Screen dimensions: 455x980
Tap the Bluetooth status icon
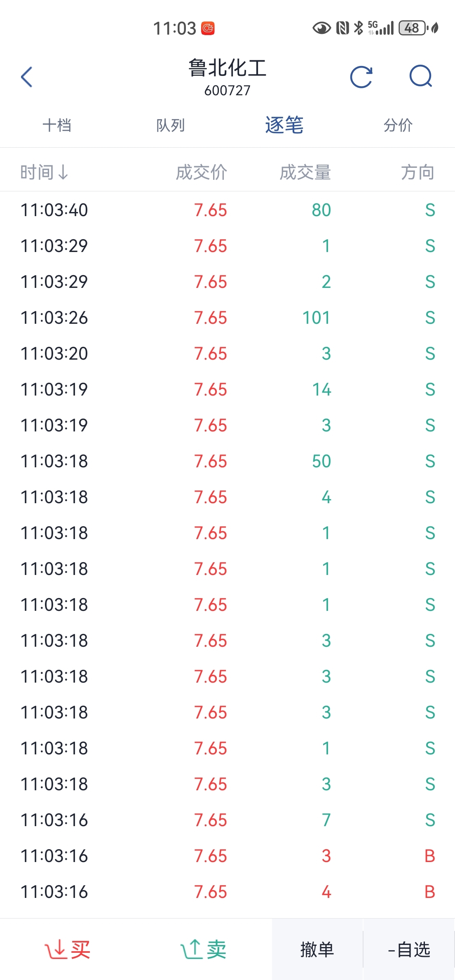[x=359, y=28]
